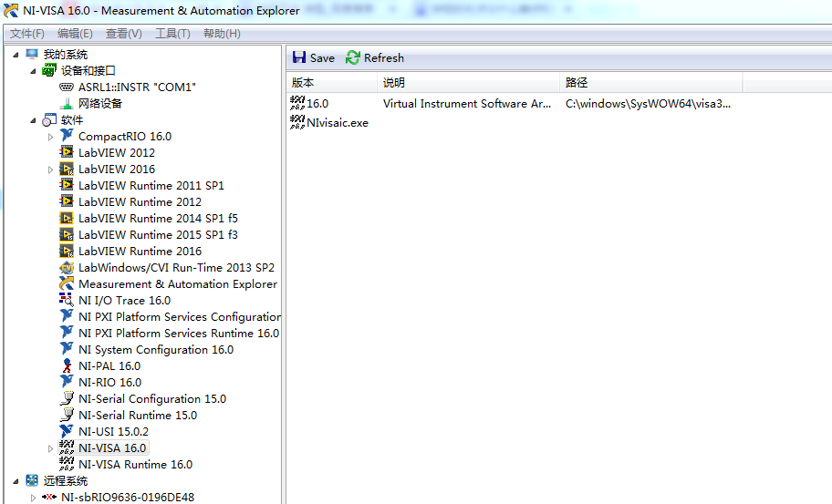Select the Virtual Instrument Software description cell
This screenshot has width=832, height=504.
coord(467,103)
